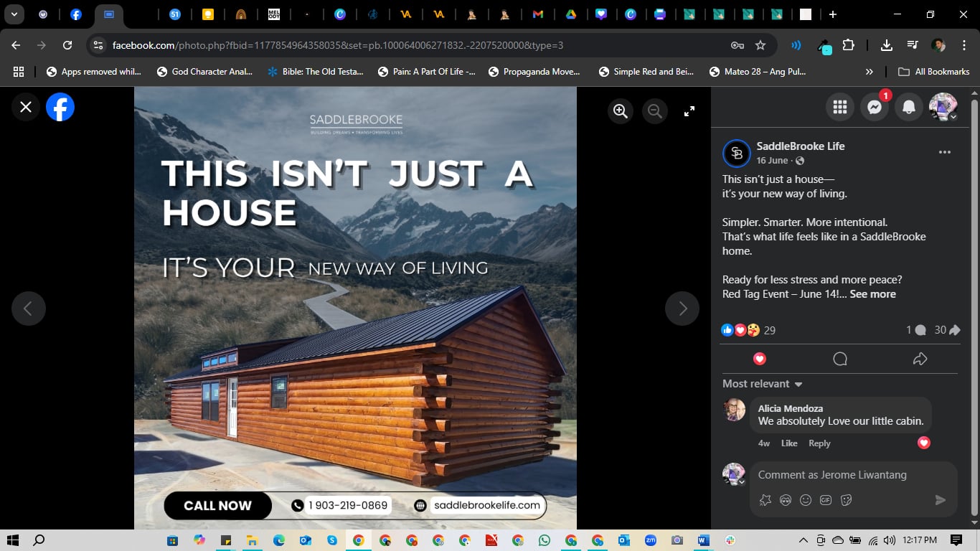
Task: Open Chrome downloads
Action: [887, 45]
